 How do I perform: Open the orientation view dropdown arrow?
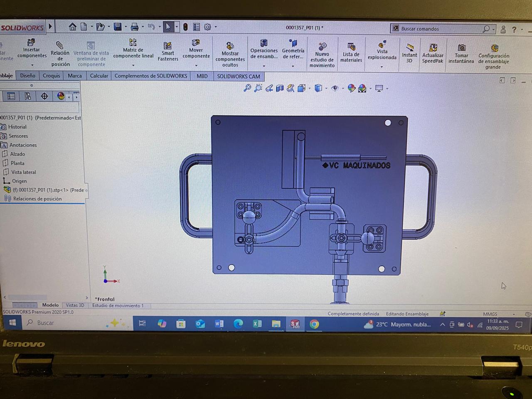pyautogui.click(x=326, y=88)
